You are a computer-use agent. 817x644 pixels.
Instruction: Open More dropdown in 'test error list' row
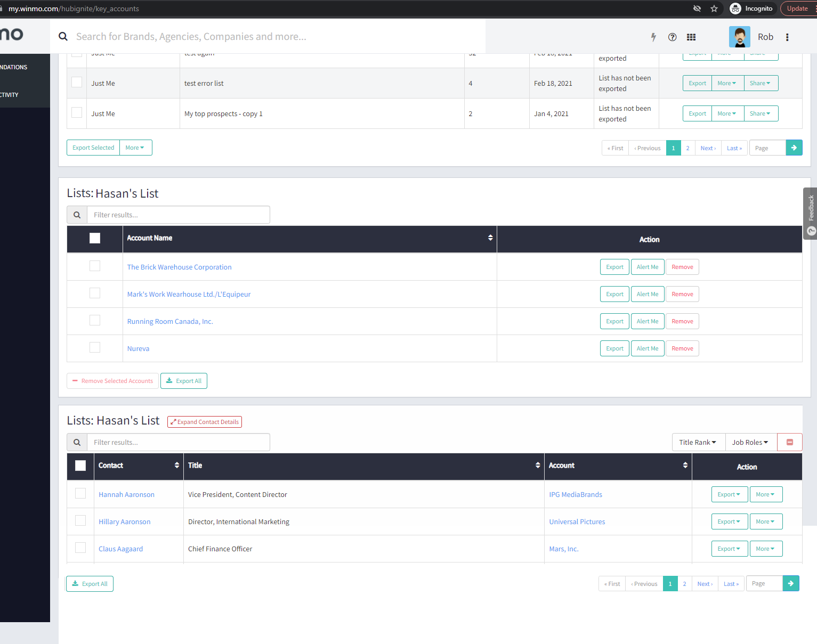click(x=727, y=83)
